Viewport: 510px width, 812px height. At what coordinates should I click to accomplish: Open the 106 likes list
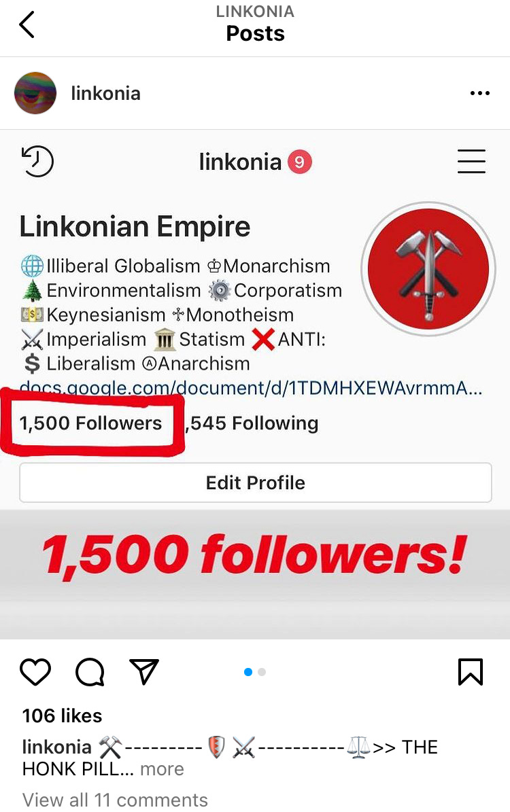point(62,716)
